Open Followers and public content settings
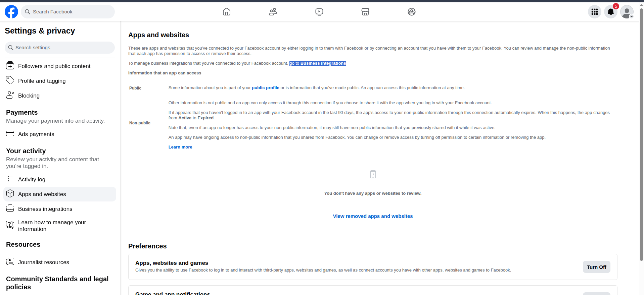Screen dimensions: 644x295 pos(60,66)
